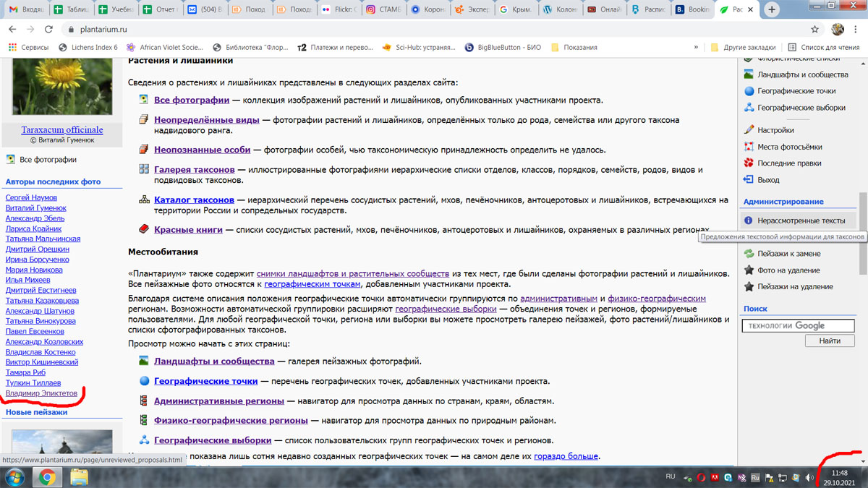The image size is (868, 488).
Task: Click the 'Последние правки' red icon
Action: (x=749, y=163)
